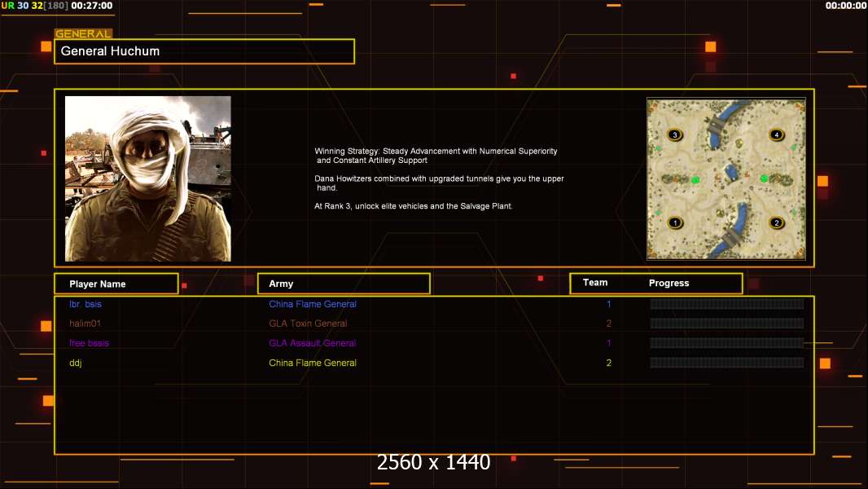
Task: Select player name 'halim01'
Action: pos(85,324)
